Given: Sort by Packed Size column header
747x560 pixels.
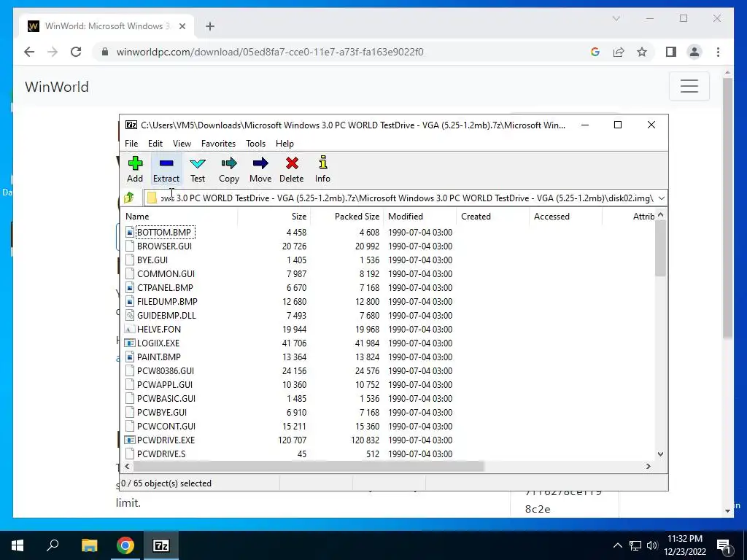Looking at the screenshot, I should coord(347,216).
